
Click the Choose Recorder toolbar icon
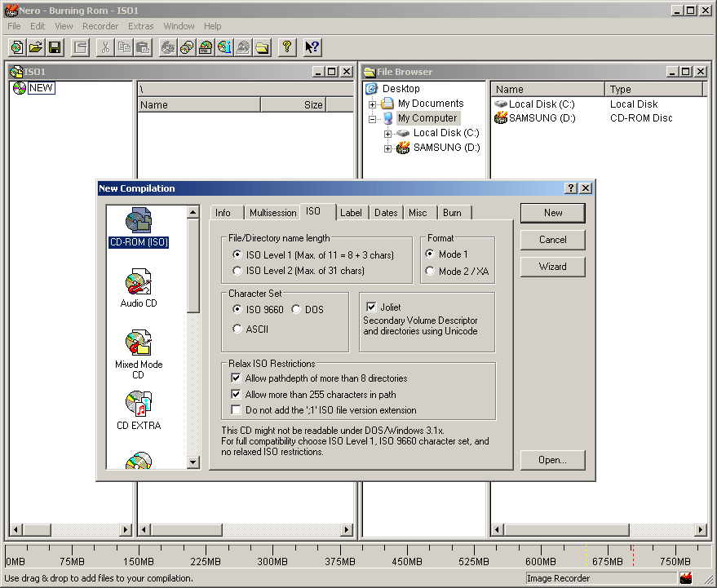(x=206, y=47)
